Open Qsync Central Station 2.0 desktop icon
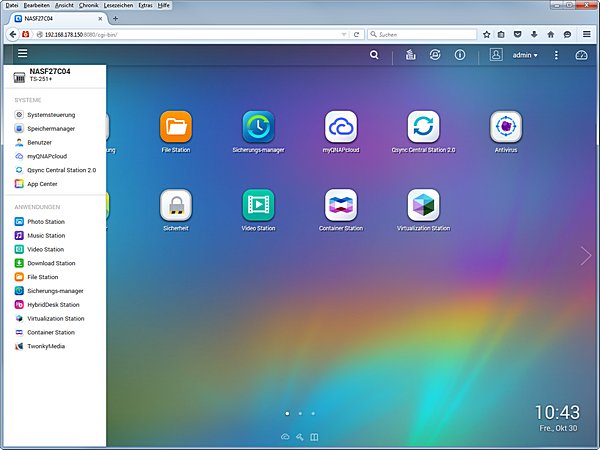 coord(424,127)
